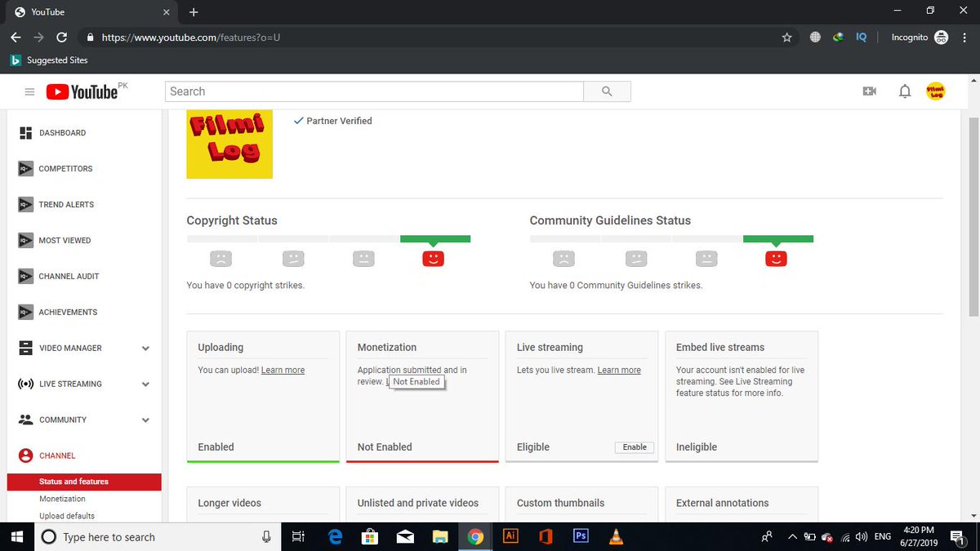The width and height of the screenshot is (980, 551).
Task: Click 'You have 0 copyright strikes.' text
Action: [x=246, y=286]
